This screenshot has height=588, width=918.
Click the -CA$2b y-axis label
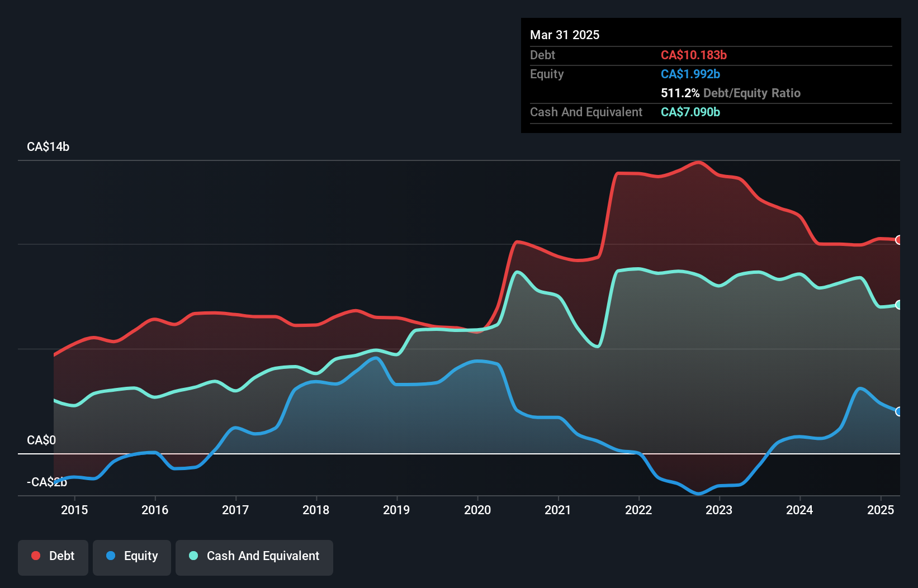click(x=47, y=482)
